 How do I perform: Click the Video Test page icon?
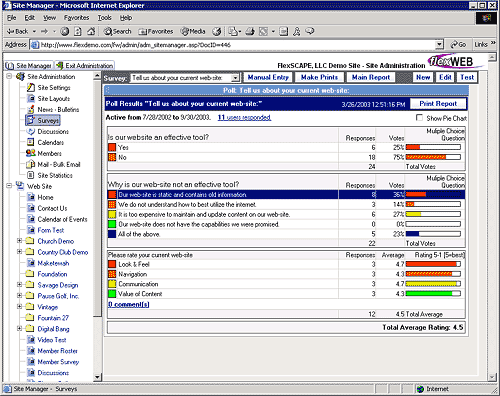[31, 340]
